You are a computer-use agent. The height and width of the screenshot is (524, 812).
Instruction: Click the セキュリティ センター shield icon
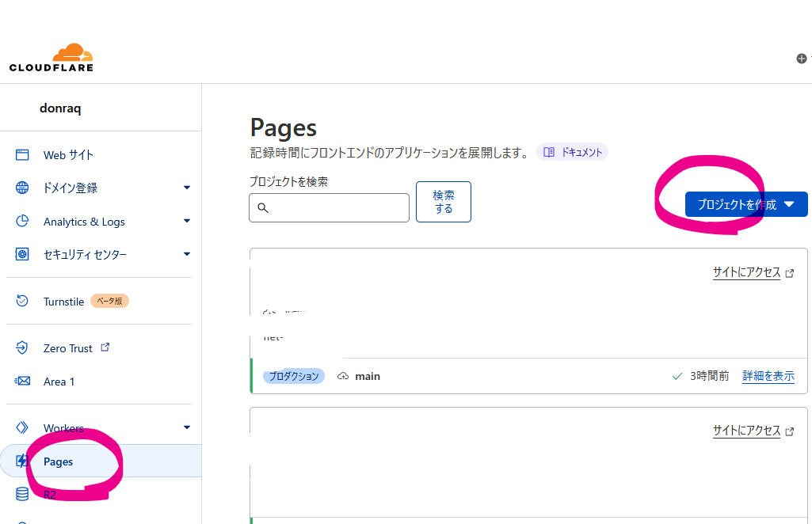[x=22, y=254]
